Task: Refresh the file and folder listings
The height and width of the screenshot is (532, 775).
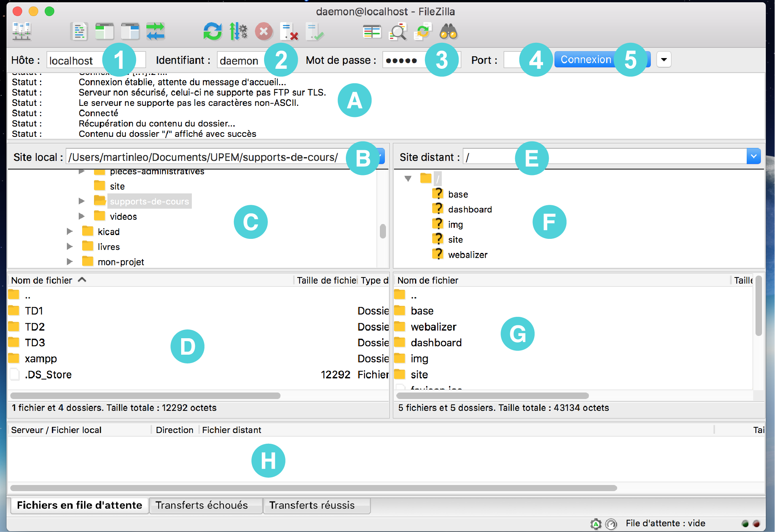Action: tap(213, 31)
